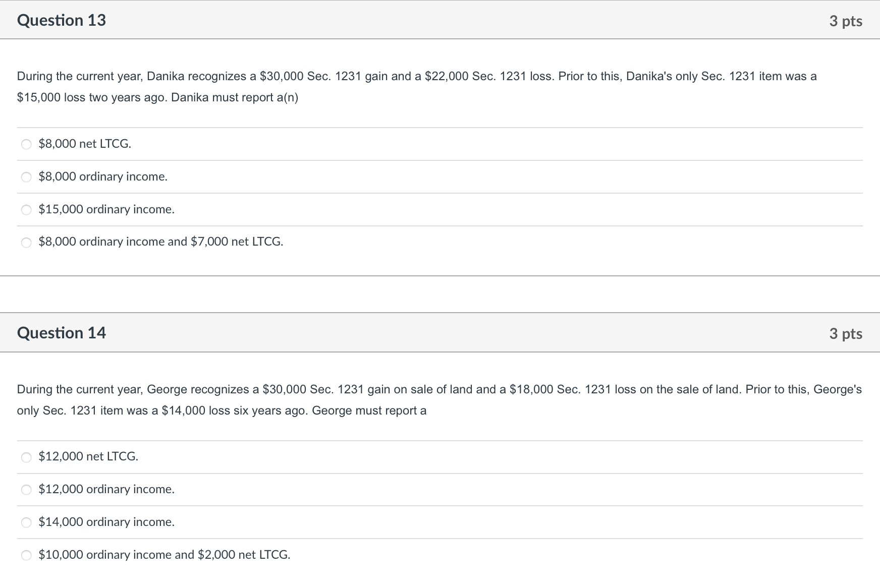
Task: Pick the "$15,000 ordinary income" radio button
Action: point(26,210)
